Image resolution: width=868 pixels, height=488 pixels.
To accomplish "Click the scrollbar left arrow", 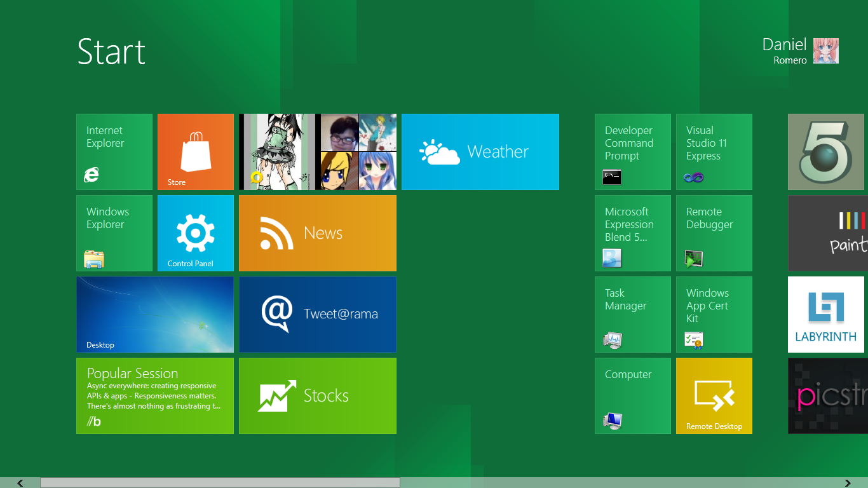I will click(x=20, y=483).
